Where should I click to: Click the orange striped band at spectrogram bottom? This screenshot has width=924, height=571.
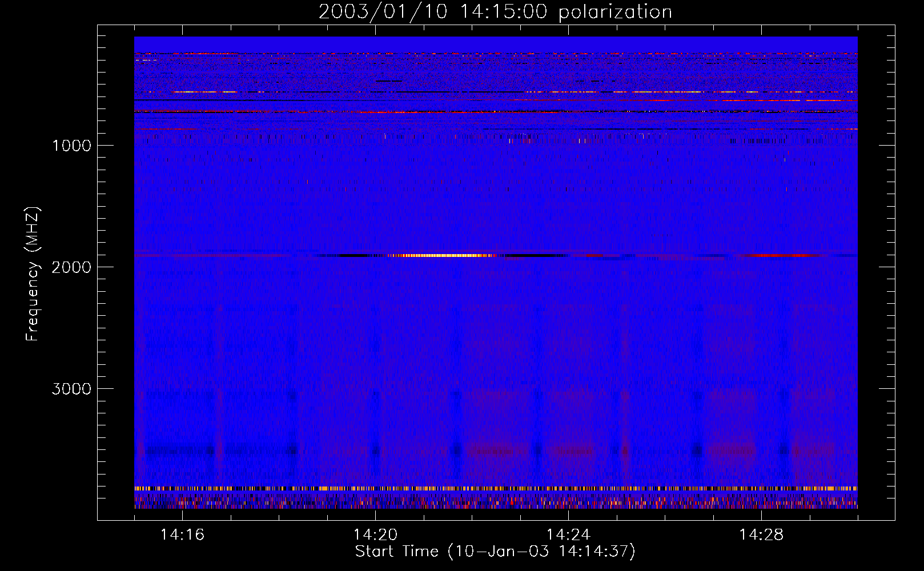pyautogui.click(x=496, y=489)
